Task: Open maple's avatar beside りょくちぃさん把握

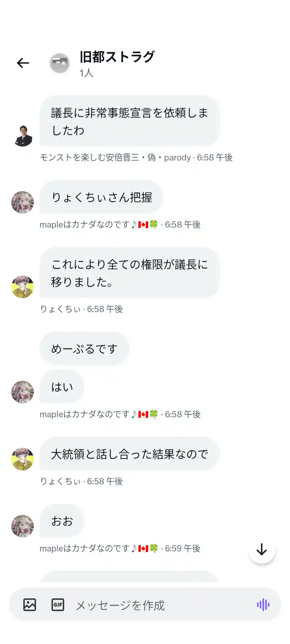Action: click(23, 202)
